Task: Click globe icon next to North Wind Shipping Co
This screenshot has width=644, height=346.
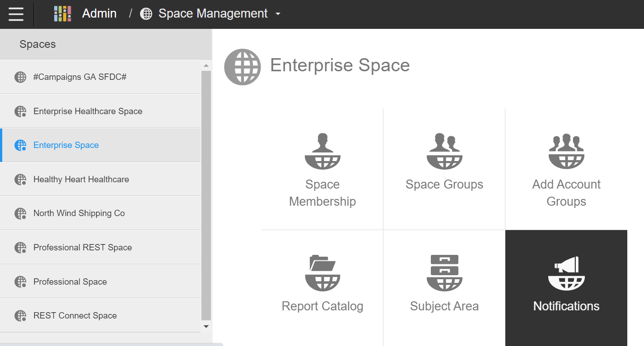Action: pyautogui.click(x=20, y=213)
